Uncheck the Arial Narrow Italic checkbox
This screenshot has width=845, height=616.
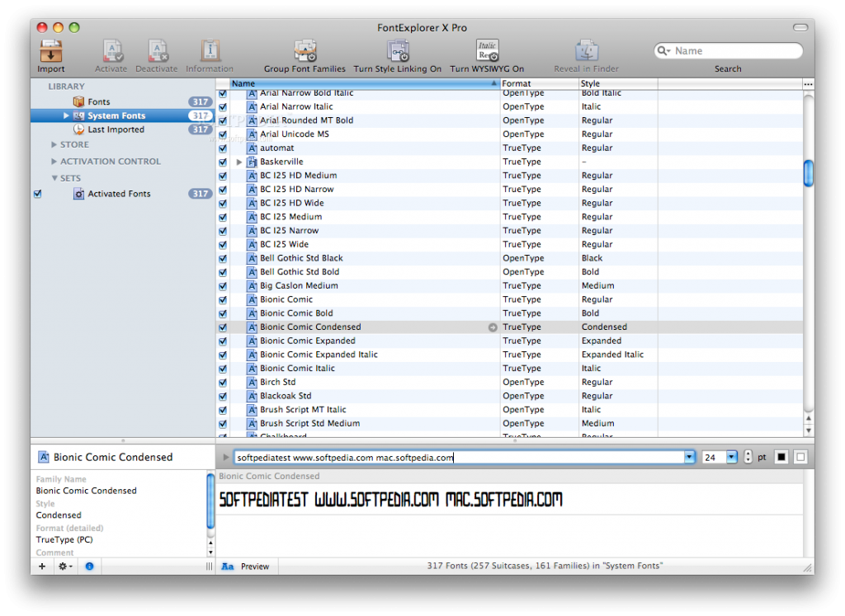[223, 107]
